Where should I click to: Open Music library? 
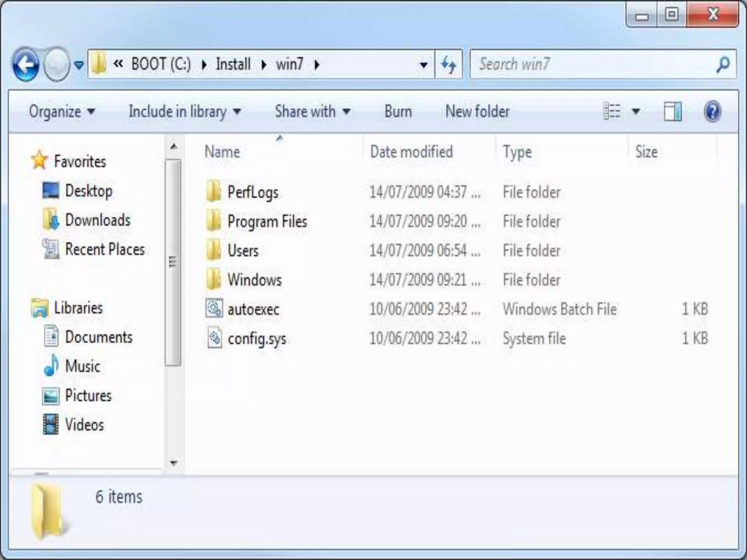(83, 366)
